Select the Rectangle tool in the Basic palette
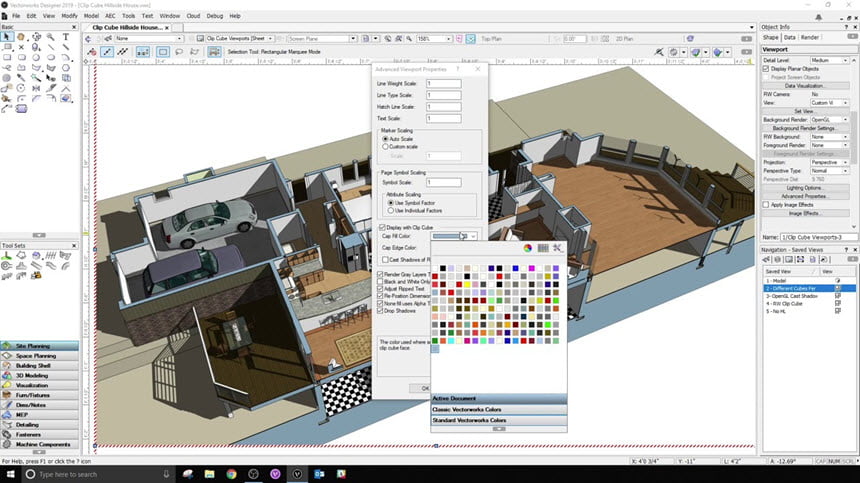 pos(7,57)
